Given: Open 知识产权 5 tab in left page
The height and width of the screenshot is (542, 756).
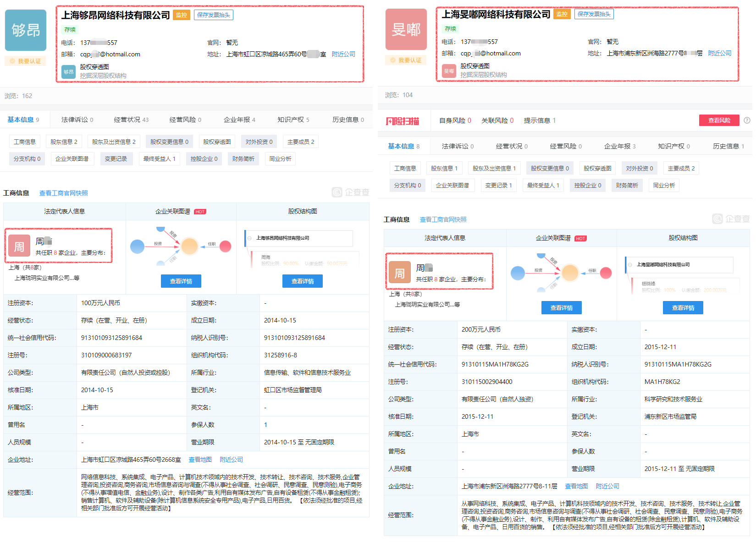Looking at the screenshot, I should [x=293, y=120].
